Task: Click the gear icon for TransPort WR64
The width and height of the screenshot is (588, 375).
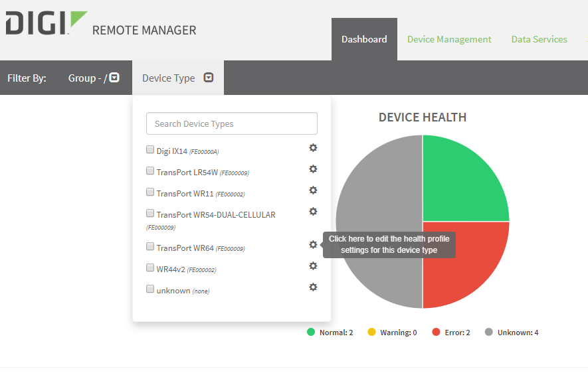Action: [313, 245]
